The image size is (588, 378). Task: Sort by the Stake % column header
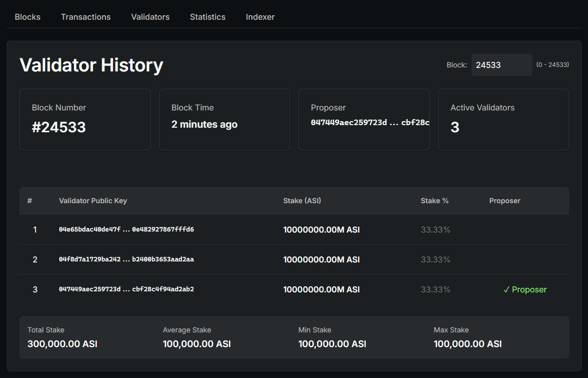pyautogui.click(x=435, y=201)
